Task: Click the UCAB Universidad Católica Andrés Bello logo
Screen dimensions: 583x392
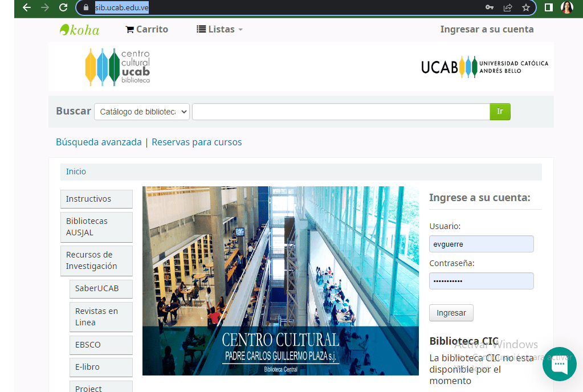Action: point(484,67)
